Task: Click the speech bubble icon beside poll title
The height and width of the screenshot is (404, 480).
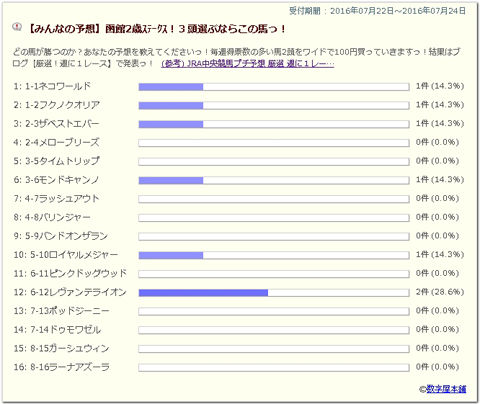Action: [17, 27]
